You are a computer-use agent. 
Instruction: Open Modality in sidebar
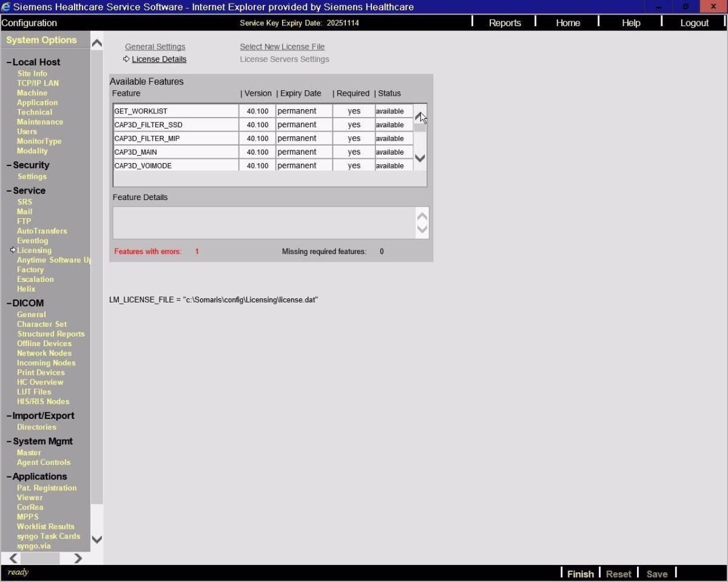pyautogui.click(x=32, y=151)
